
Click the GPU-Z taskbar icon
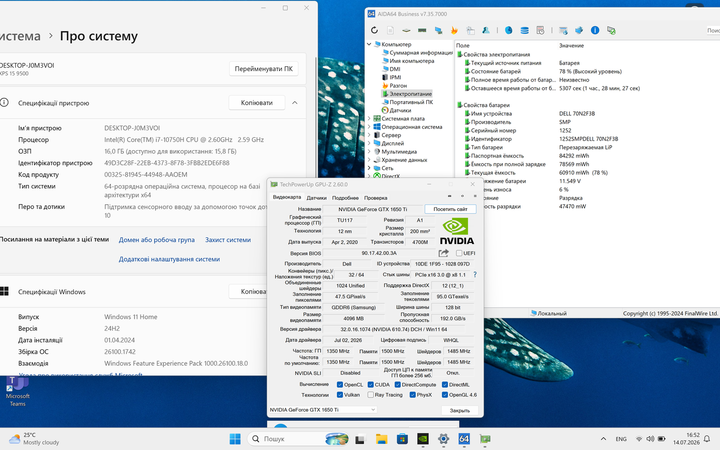[485, 439]
